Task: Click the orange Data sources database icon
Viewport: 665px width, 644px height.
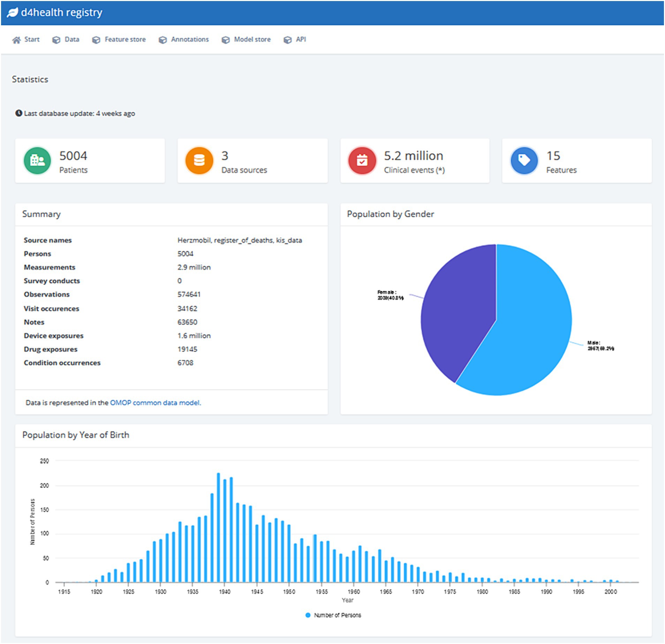Action: pos(199,160)
